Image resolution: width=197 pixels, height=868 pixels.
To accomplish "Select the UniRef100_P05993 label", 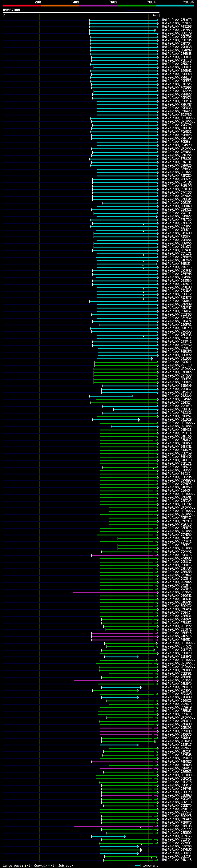I will [177, 88].
